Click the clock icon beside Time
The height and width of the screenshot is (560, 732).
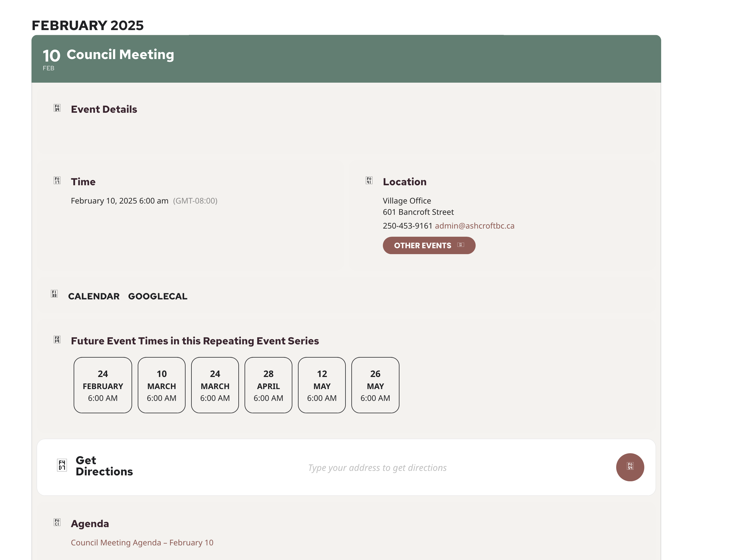click(57, 180)
